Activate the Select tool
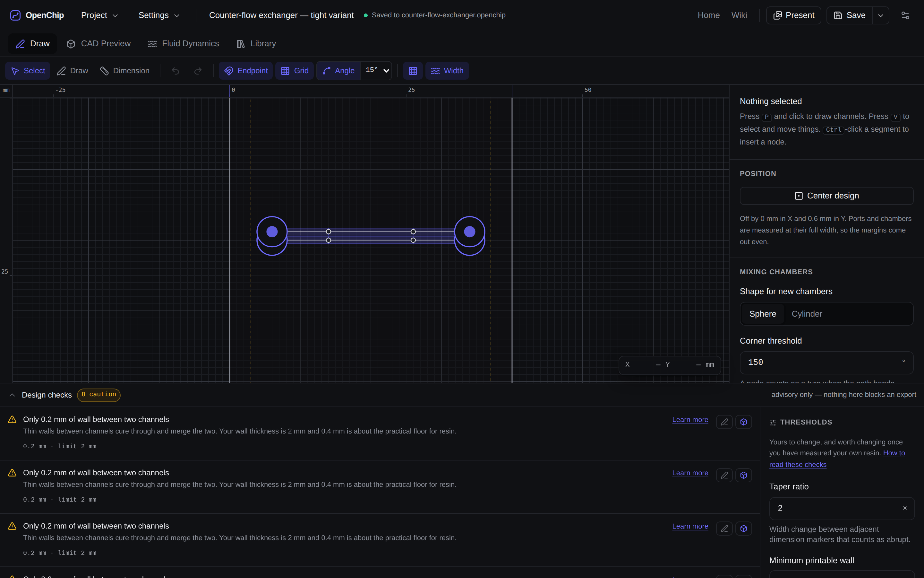 [28, 71]
